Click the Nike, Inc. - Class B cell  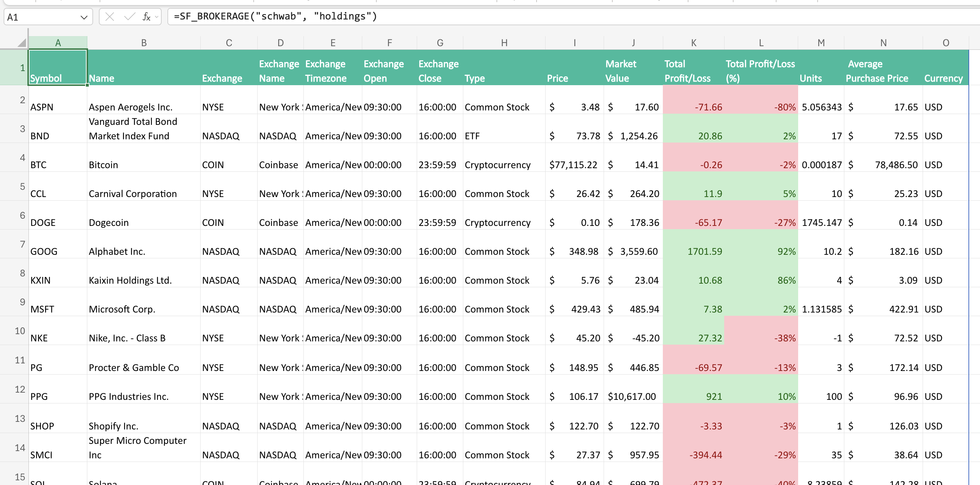[x=144, y=331]
